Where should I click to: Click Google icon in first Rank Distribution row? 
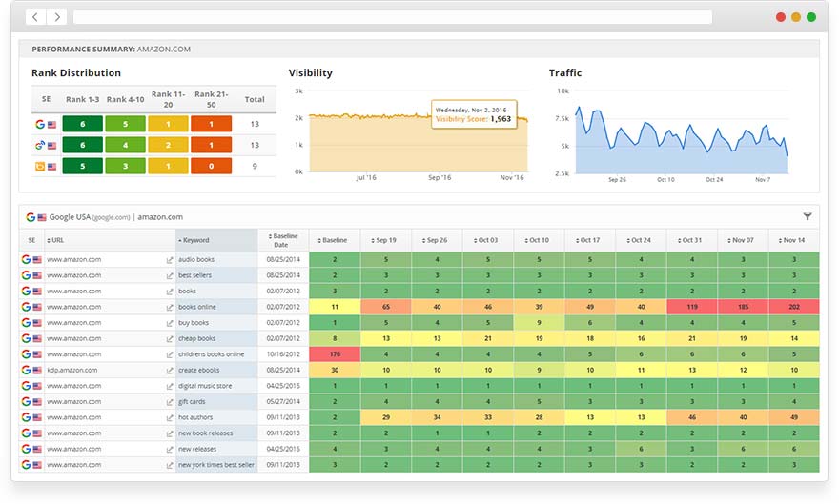(x=41, y=124)
